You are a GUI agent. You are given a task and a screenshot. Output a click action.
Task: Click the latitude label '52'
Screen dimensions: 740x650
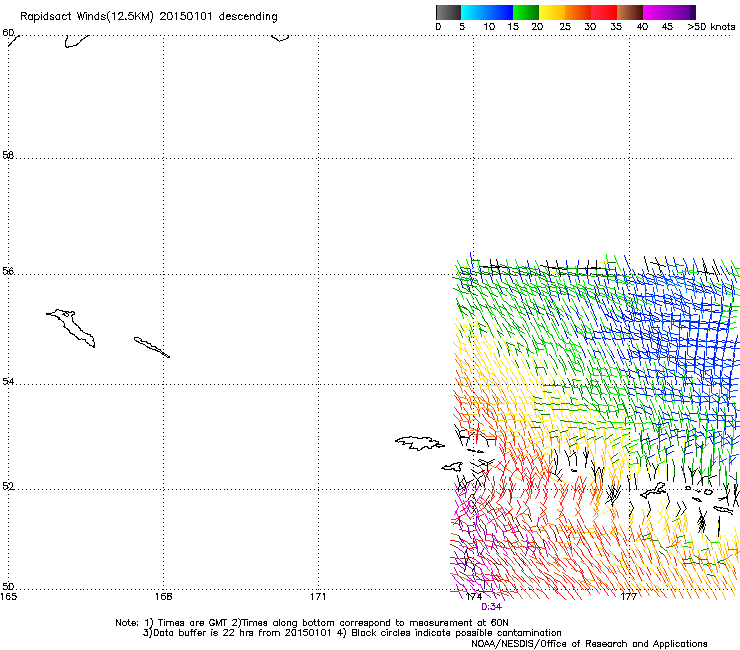tap(8, 486)
